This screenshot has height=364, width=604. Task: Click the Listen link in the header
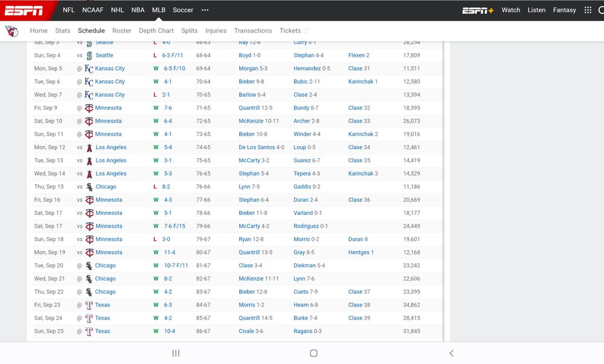(536, 10)
